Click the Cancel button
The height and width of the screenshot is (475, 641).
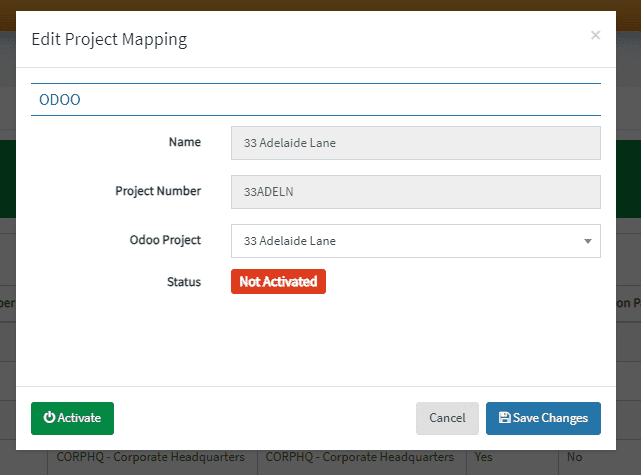pyautogui.click(x=447, y=418)
